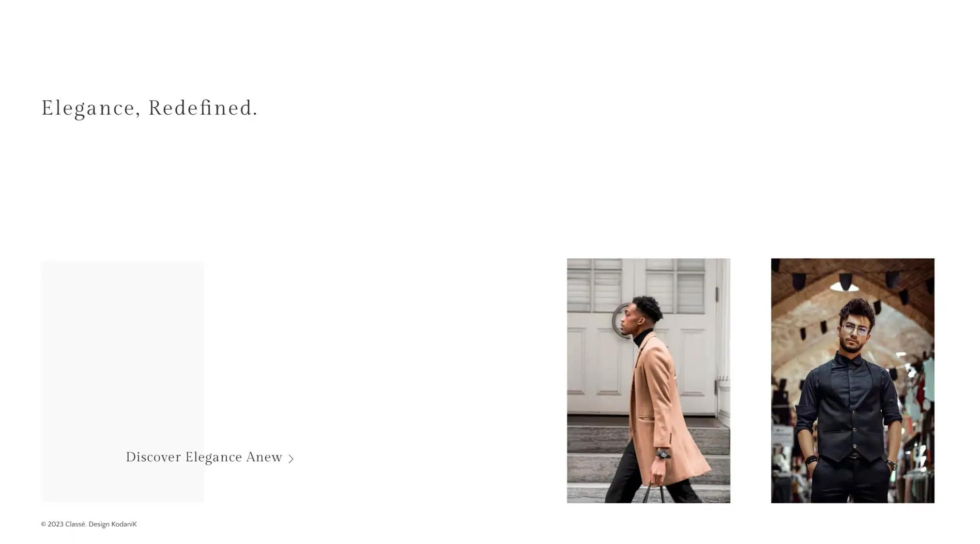This screenshot has height=544, width=980.
Task: Click the camel coat in the walking photo
Action: pyautogui.click(x=666, y=407)
